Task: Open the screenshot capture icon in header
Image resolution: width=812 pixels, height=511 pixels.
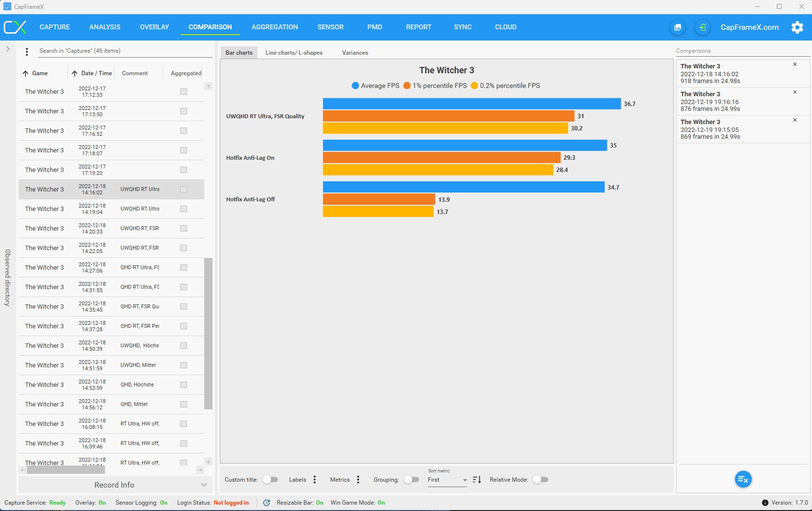Action: pyautogui.click(x=678, y=27)
